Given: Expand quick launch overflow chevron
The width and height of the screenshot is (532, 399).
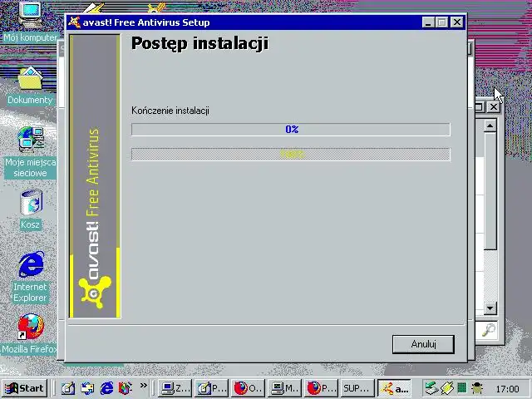Looking at the screenshot, I should pos(144,386).
